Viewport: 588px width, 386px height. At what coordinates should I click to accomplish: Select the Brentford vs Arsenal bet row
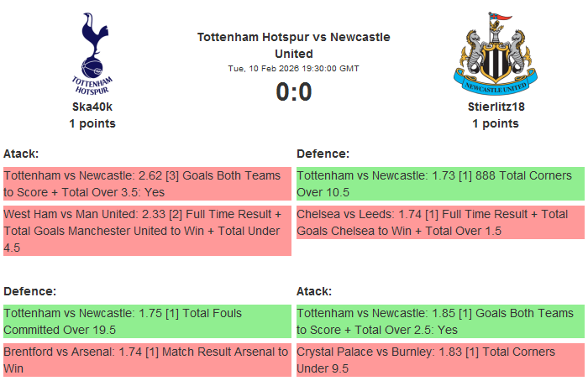pyautogui.click(x=147, y=360)
